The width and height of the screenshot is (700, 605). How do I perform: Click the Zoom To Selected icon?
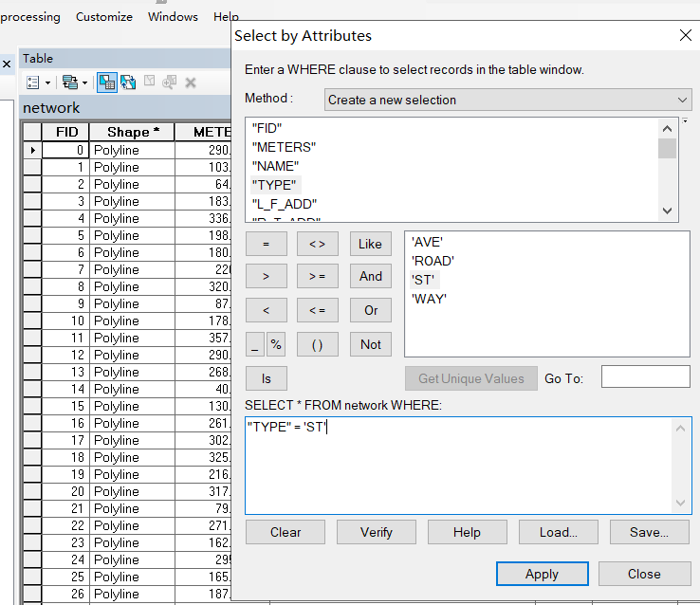tap(169, 82)
